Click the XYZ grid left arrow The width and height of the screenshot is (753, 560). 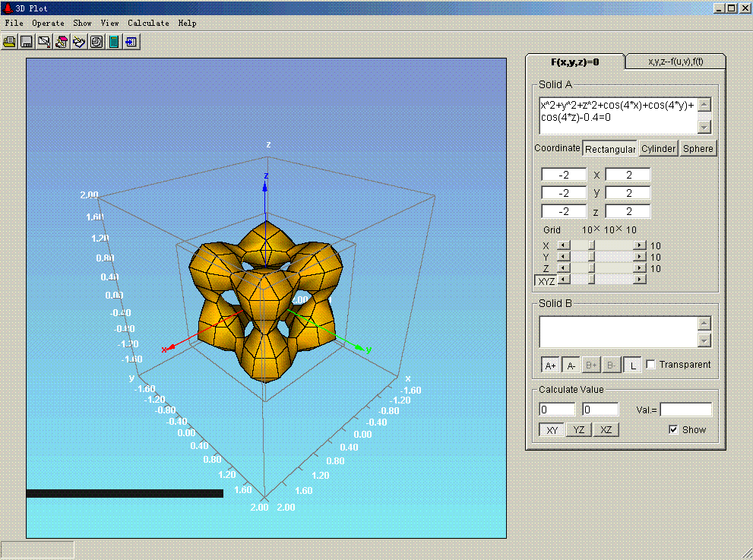563,279
